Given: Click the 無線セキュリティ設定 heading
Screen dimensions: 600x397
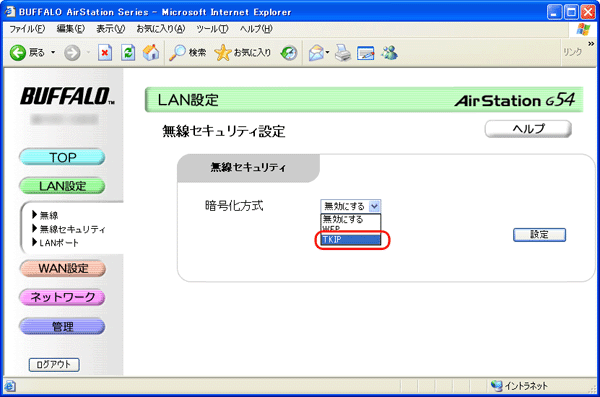Looking at the screenshot, I should point(224,131).
